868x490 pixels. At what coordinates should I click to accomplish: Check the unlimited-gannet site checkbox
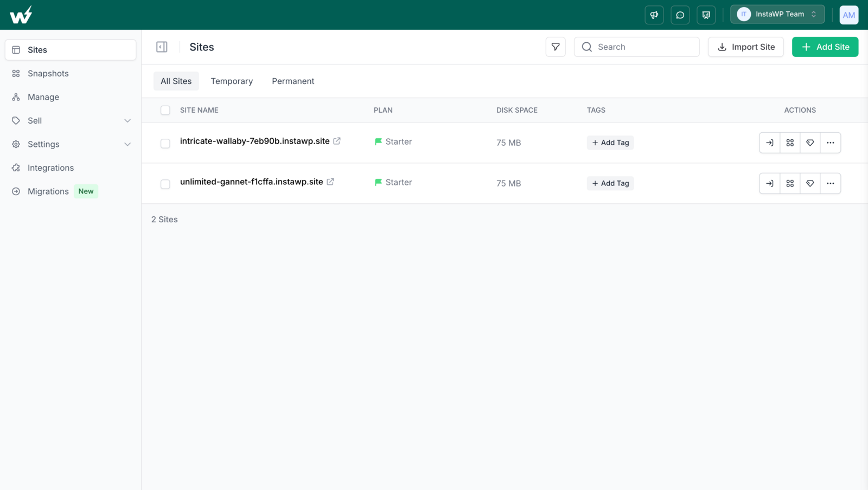coord(165,184)
